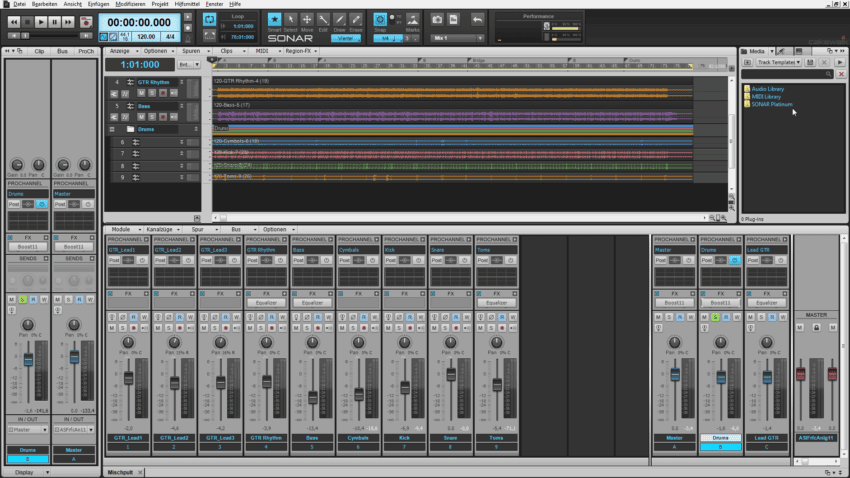The image size is (850, 478).
Task: Toggle the Snap to grid button
Action: [x=380, y=20]
